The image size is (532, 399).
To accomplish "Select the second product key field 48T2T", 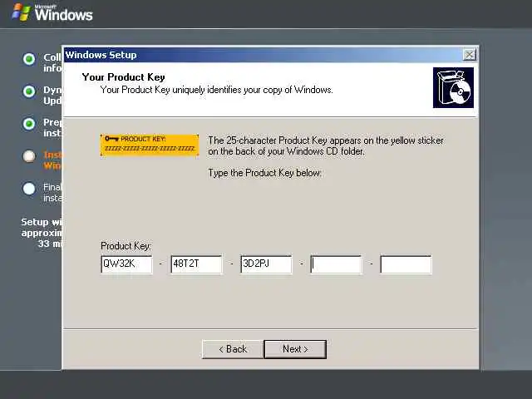I will 196,264.
